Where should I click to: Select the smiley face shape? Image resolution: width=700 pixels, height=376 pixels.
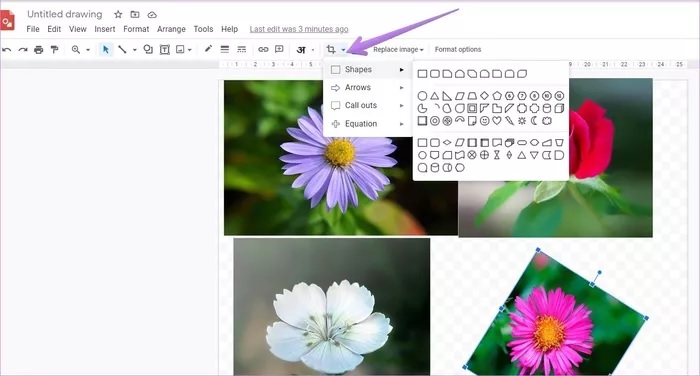(x=484, y=121)
